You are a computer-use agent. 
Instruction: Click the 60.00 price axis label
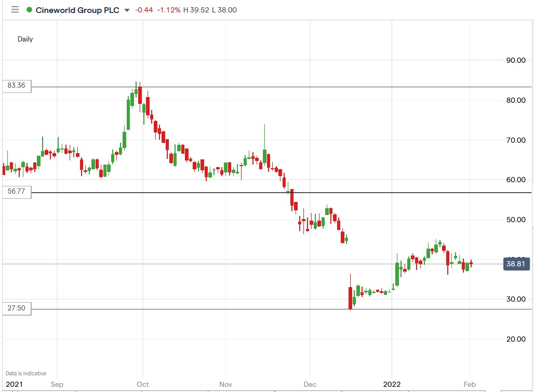[516, 180]
